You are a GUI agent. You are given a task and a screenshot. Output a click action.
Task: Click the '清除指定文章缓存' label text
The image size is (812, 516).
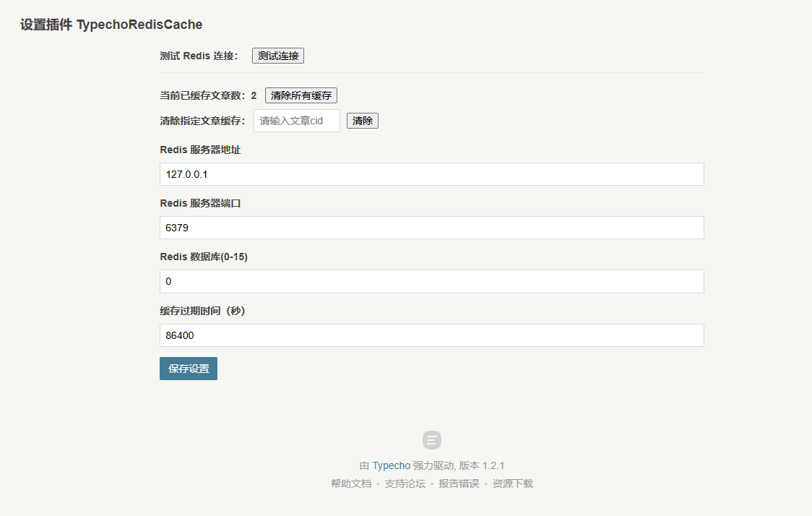202,121
